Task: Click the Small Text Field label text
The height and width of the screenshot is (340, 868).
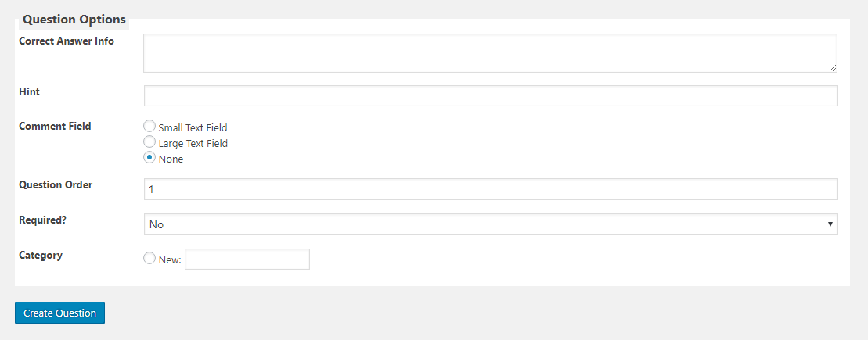Action: click(x=193, y=127)
